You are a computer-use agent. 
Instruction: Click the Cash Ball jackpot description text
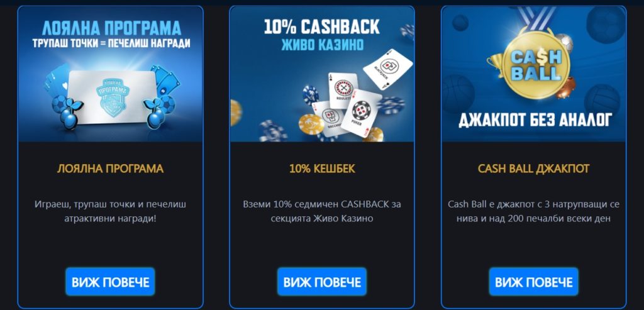(x=533, y=211)
